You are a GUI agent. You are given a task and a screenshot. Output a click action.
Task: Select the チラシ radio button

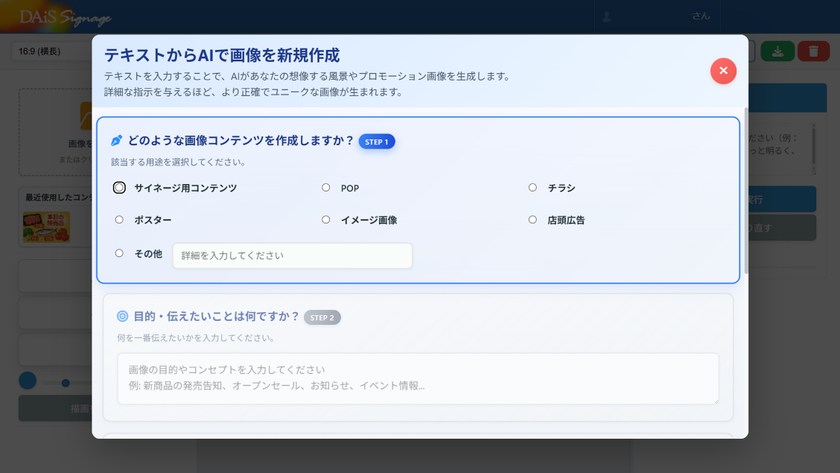click(533, 187)
